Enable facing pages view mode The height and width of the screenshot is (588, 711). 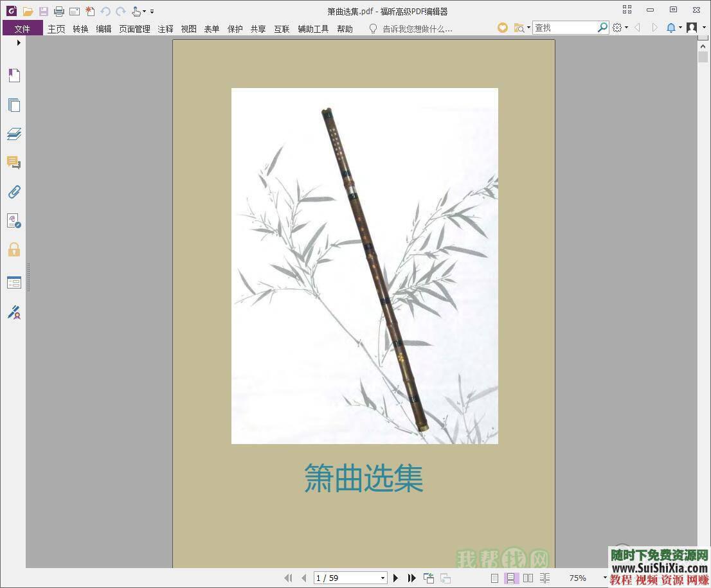(528, 578)
